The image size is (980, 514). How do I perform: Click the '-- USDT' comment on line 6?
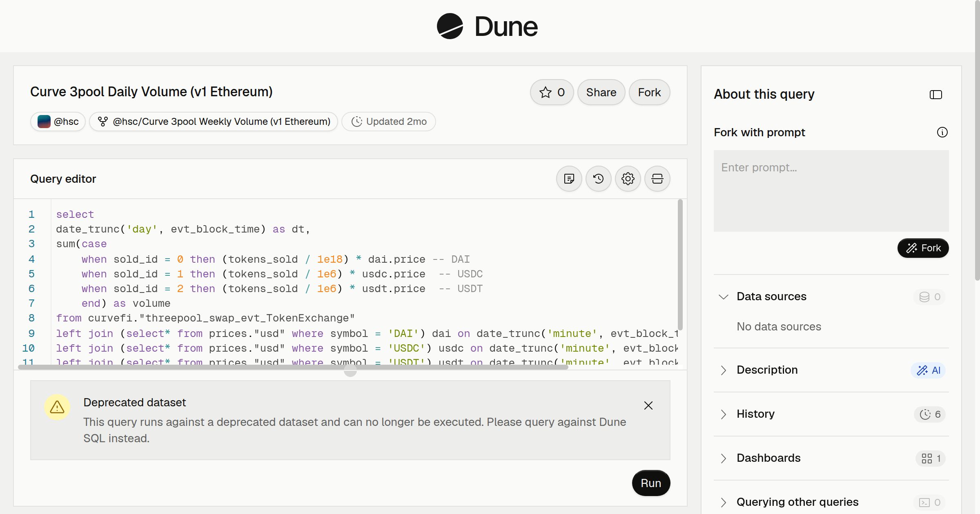(461, 289)
